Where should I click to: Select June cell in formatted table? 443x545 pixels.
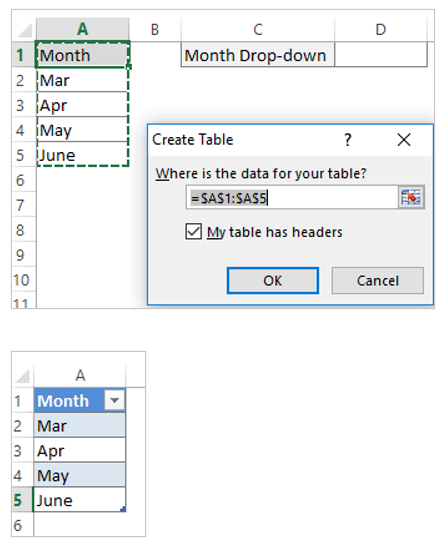(x=80, y=500)
